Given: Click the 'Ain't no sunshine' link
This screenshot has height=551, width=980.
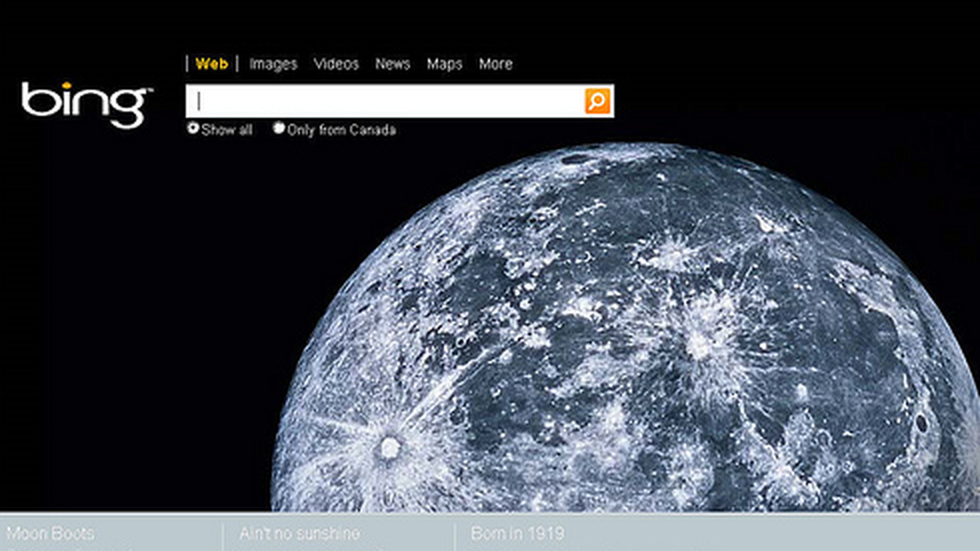Looking at the screenshot, I should (x=299, y=534).
